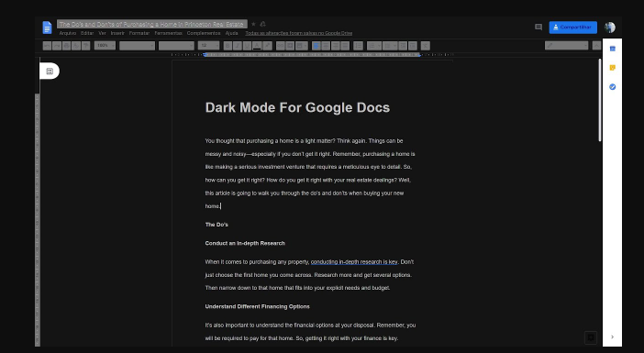644x353 pixels.
Task: Open bulleted list dropdown
Action: click(x=389, y=46)
